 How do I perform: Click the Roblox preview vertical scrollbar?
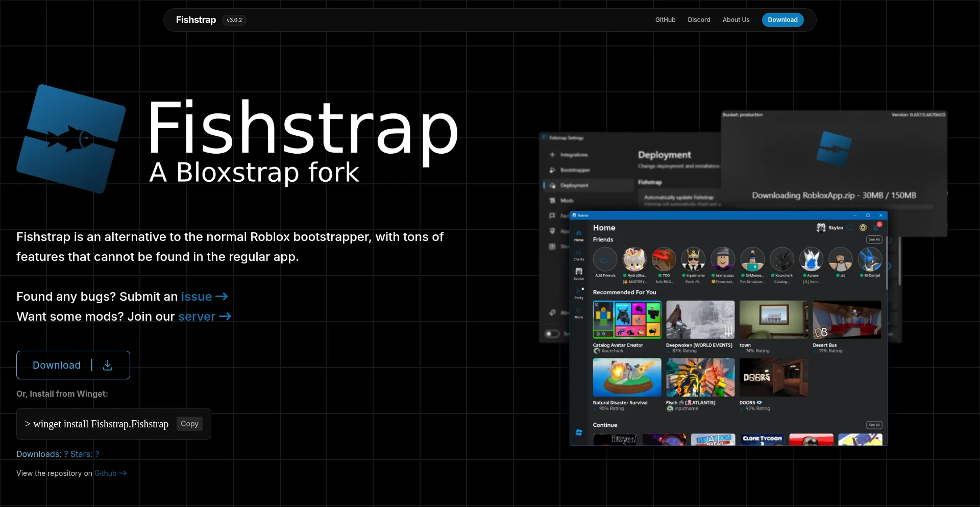[887, 264]
